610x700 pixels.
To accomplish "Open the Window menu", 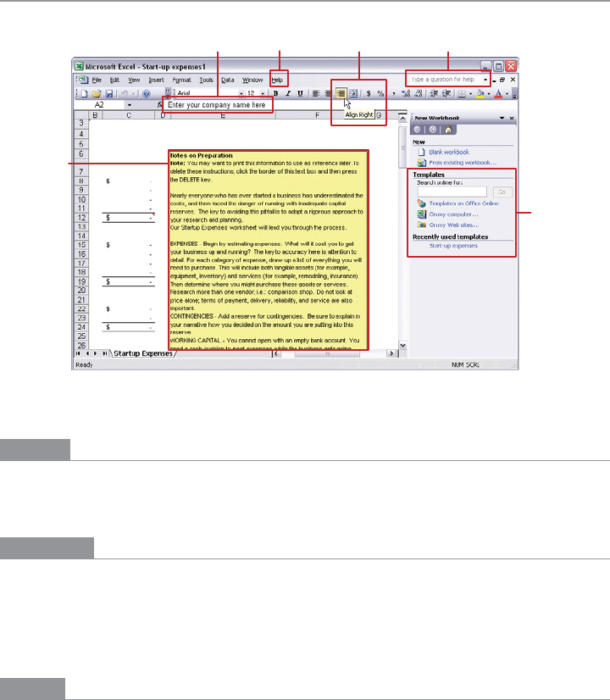I will 252,80.
